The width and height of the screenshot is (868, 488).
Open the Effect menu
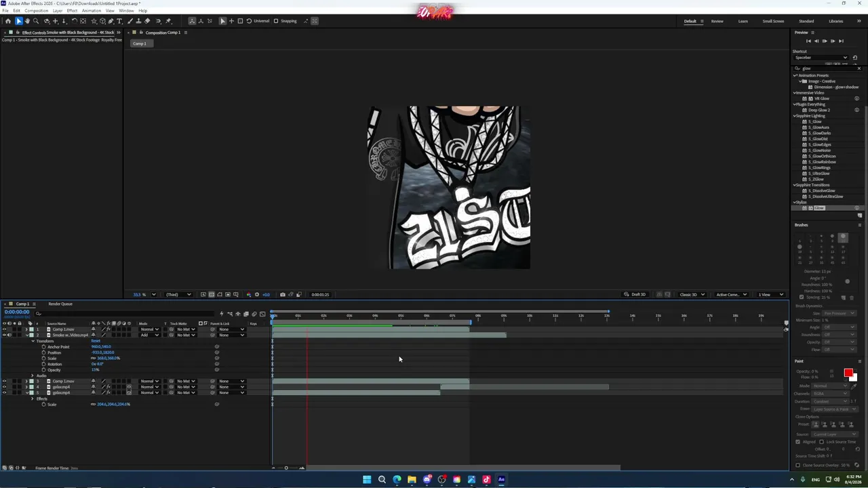72,11
